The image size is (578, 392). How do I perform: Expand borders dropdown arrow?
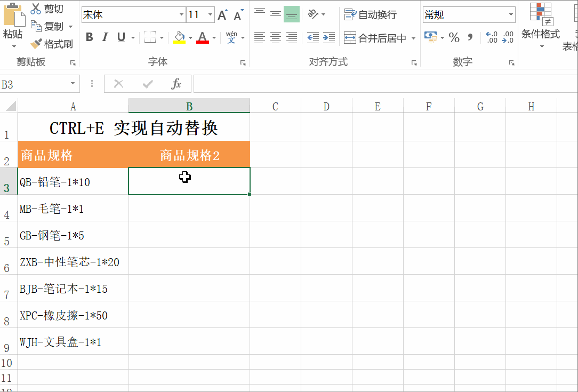(x=162, y=38)
